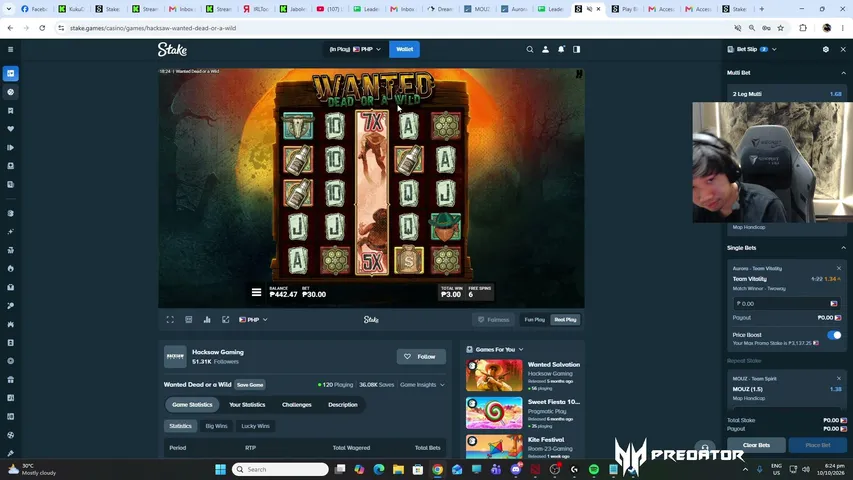Open the Challenges tab

296,405
